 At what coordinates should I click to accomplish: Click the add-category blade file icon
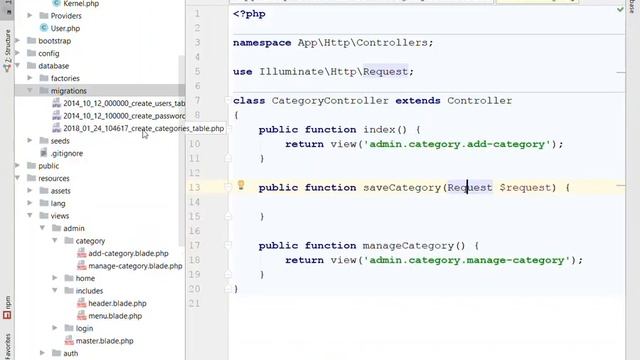point(82,253)
